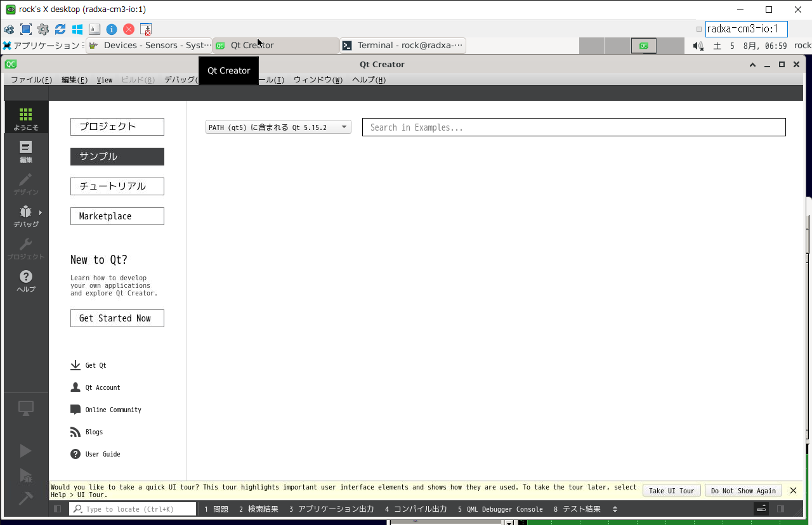Click the Search in Examples field
This screenshot has height=525, width=812.
574,127
